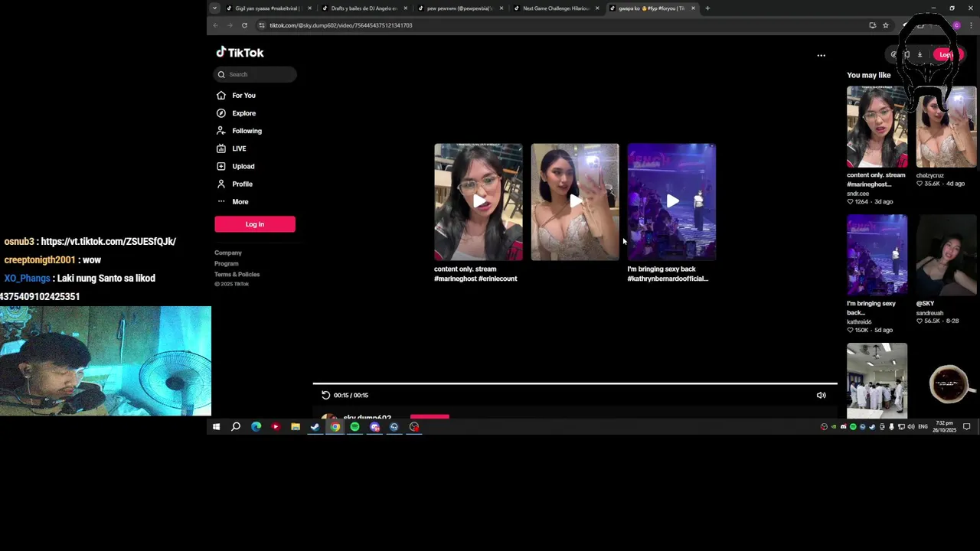Open kathreid6 video in You may like
Image resolution: width=980 pixels, height=551 pixels.
[x=877, y=255]
